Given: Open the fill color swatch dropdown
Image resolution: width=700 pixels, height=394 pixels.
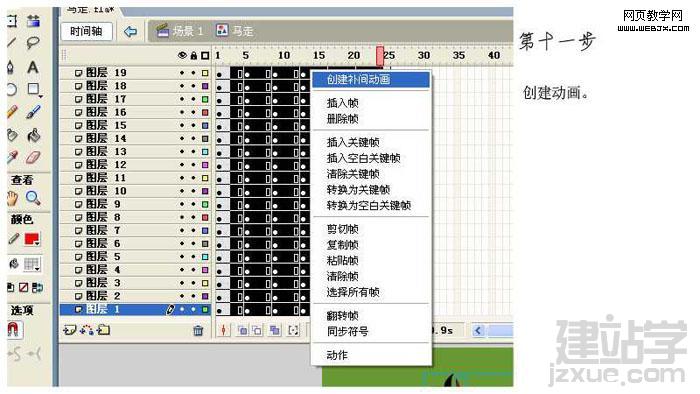Looking at the screenshot, I should pyautogui.click(x=32, y=240).
